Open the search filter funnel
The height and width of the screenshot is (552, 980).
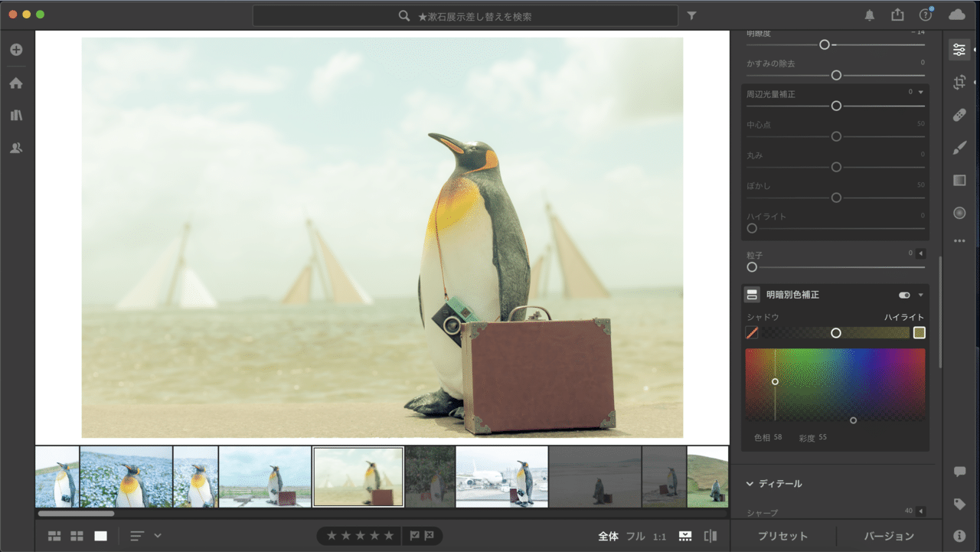pyautogui.click(x=691, y=15)
